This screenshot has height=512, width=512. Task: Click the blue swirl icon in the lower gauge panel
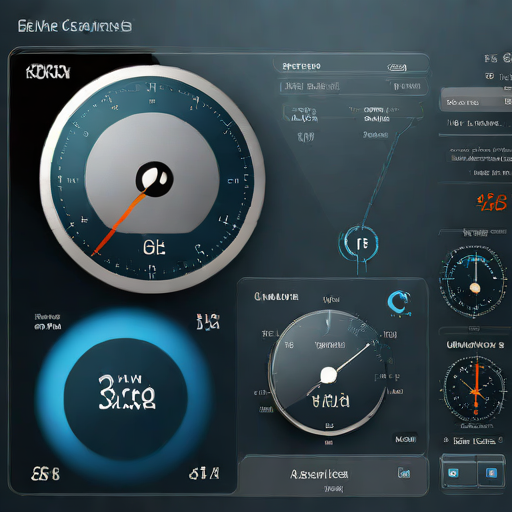[x=399, y=303]
